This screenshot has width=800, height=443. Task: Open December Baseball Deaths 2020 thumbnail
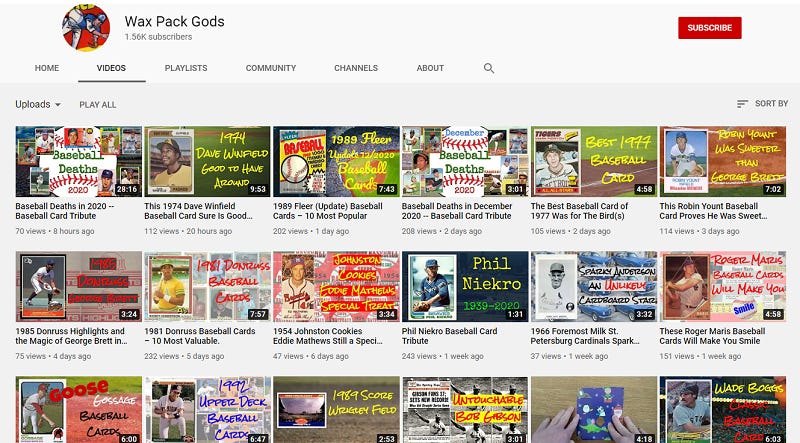tap(465, 161)
